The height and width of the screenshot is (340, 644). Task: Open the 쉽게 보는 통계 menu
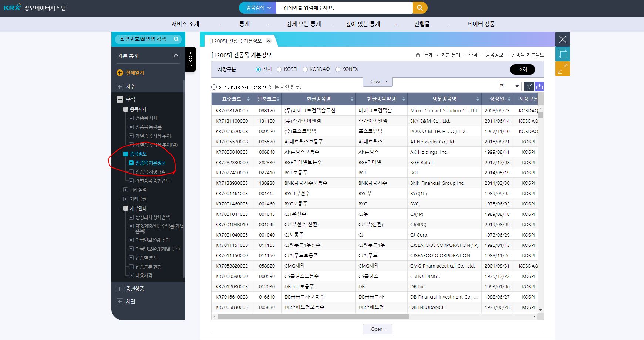click(x=304, y=24)
